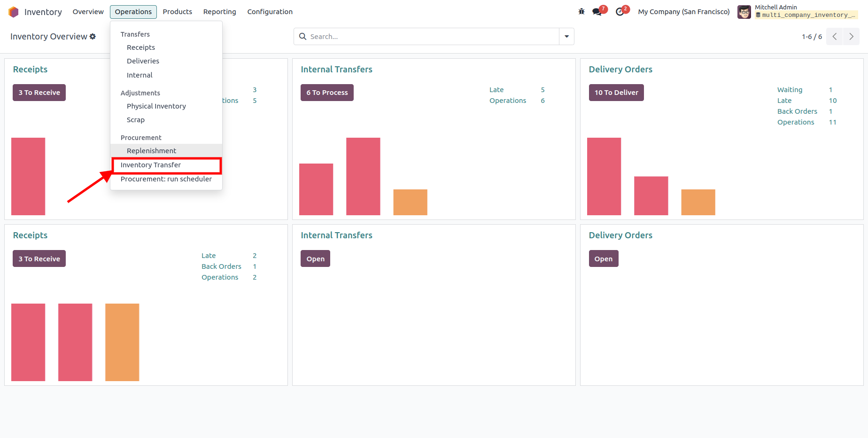Click the Mitchell Admin avatar
The width and height of the screenshot is (868, 438).
pyautogui.click(x=744, y=12)
